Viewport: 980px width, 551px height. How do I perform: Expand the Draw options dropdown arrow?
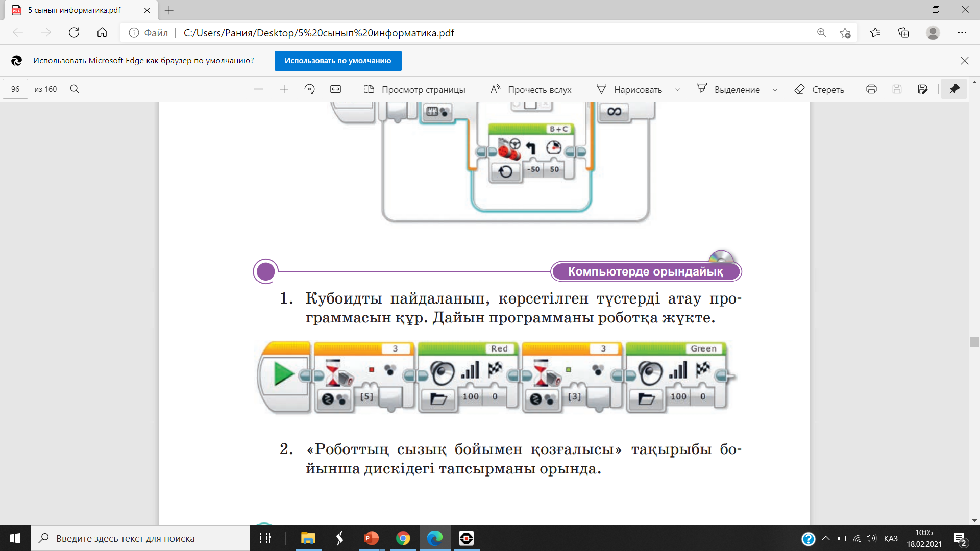tap(677, 90)
